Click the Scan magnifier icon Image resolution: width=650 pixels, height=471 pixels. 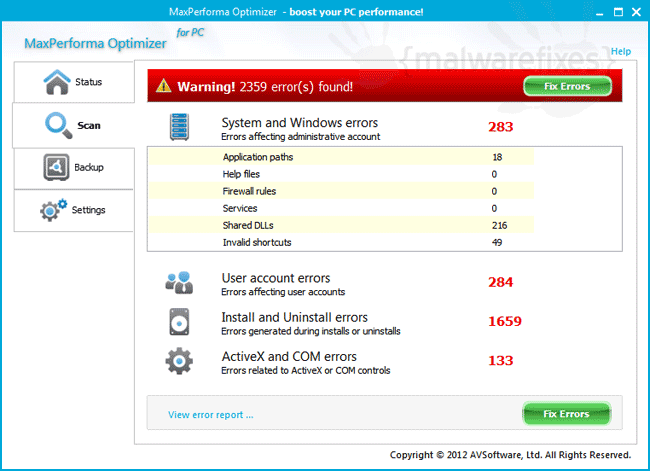[58, 125]
